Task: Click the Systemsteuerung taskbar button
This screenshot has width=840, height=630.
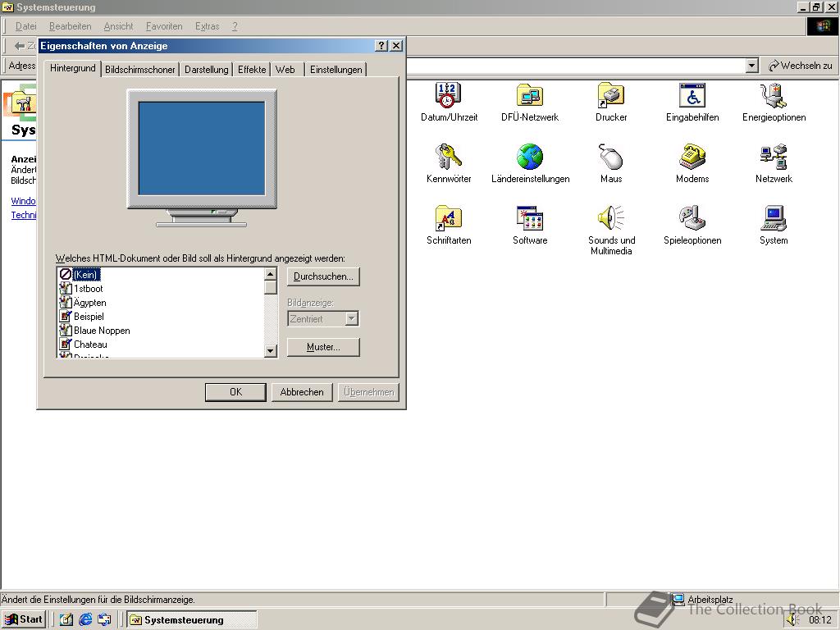Action: tap(192, 620)
